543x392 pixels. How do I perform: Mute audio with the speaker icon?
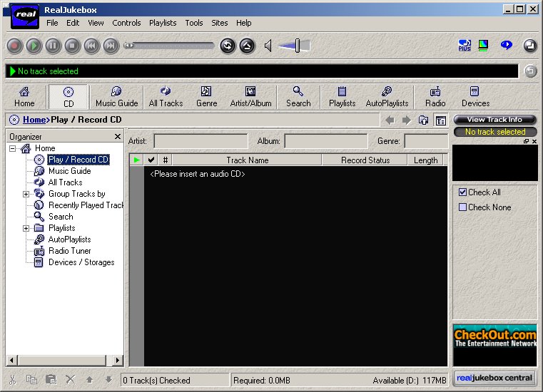268,46
